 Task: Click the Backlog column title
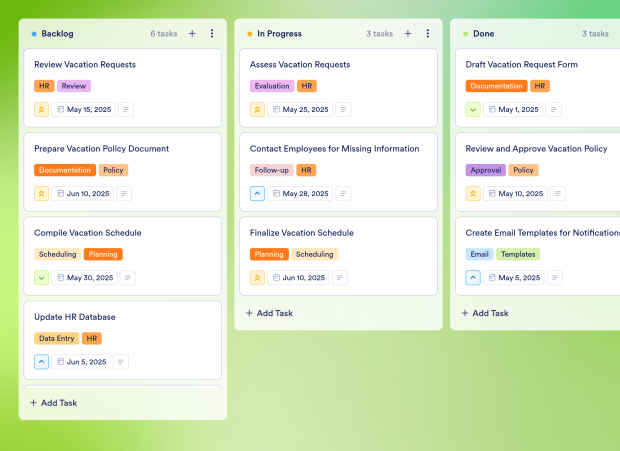[57, 33]
